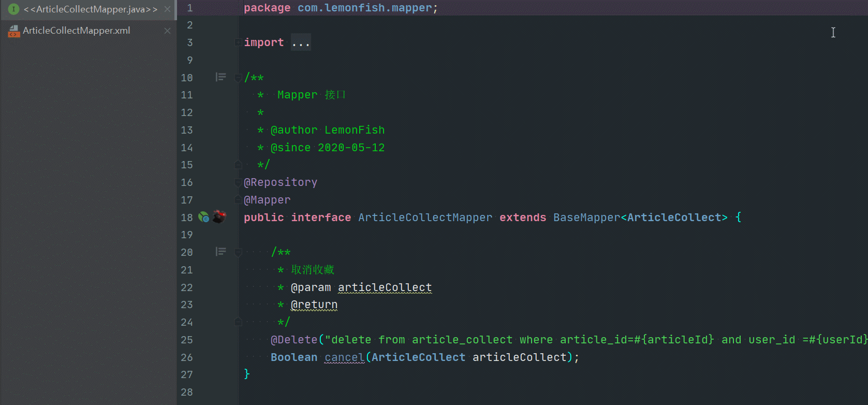Click the BaseMapper type in the interface declaration
The image size is (868, 405).
tap(586, 218)
